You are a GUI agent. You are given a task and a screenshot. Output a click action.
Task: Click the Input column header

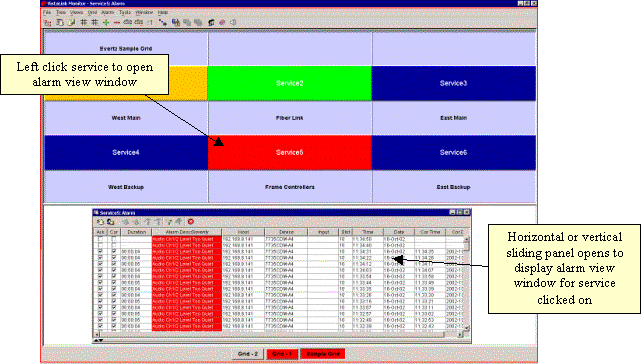point(324,232)
